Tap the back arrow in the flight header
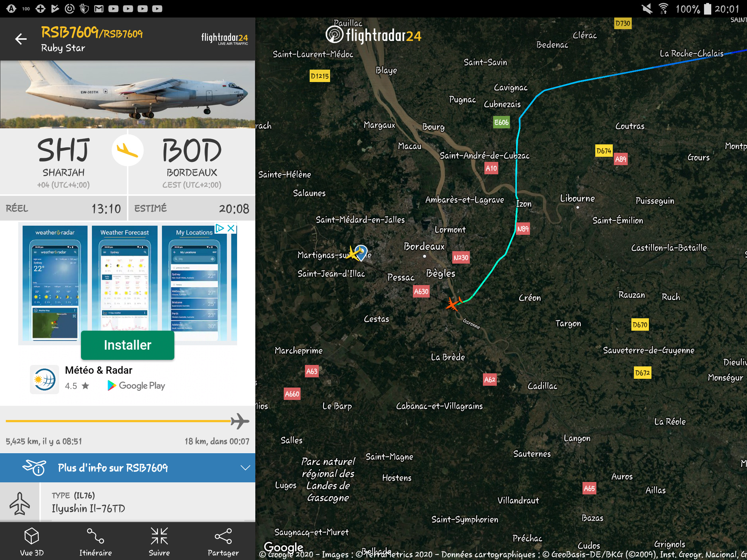The image size is (747, 560). tap(21, 39)
